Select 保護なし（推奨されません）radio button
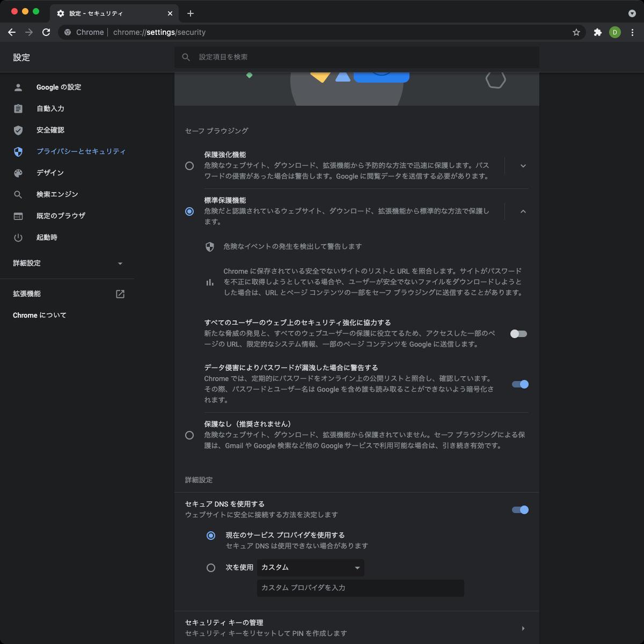The height and width of the screenshot is (644, 644). (x=189, y=435)
